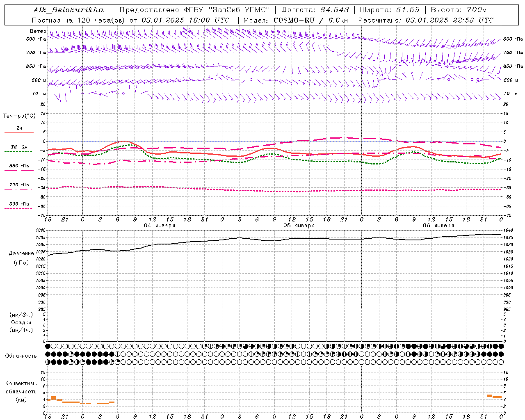This screenshot has width=525, height=420.
Task: Click the 'Давление' pressure panel label
Action: pos(21,253)
